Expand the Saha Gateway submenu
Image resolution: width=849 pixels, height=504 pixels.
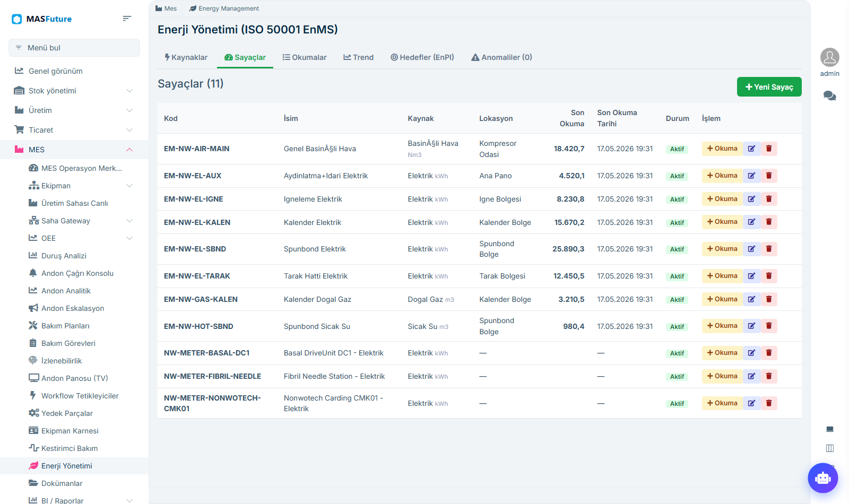(x=129, y=221)
